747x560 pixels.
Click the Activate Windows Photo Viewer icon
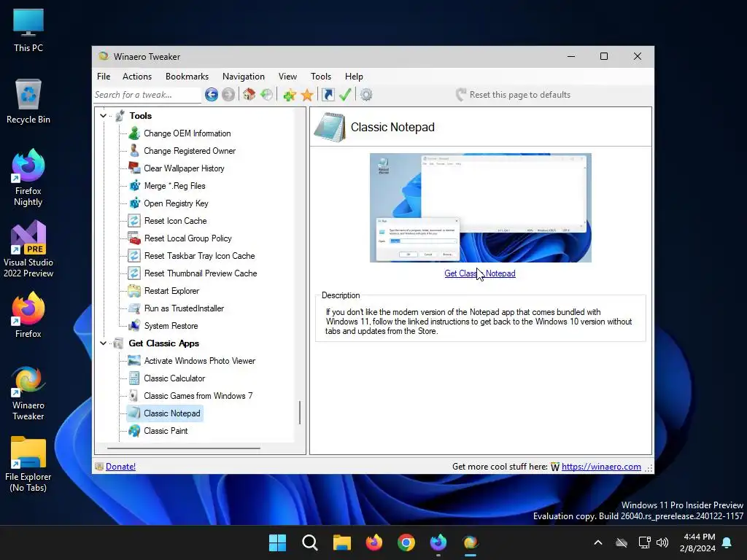tap(134, 361)
